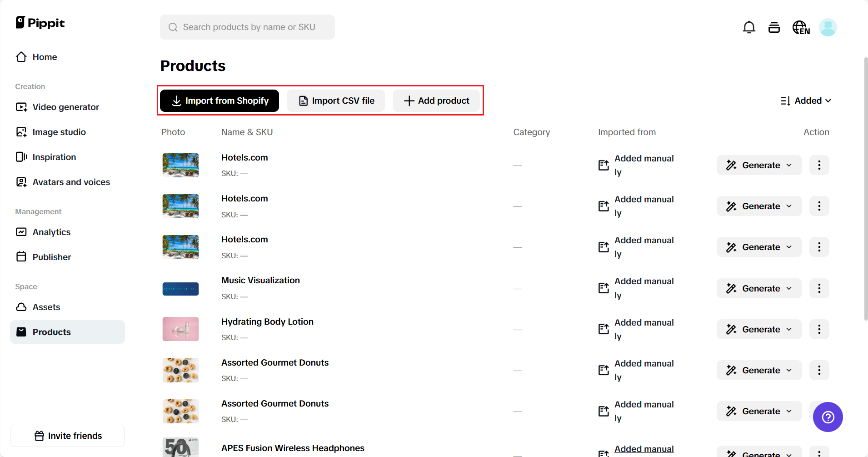Open the Inspiration section
Image resolution: width=868 pixels, height=457 pixels.
tap(54, 157)
